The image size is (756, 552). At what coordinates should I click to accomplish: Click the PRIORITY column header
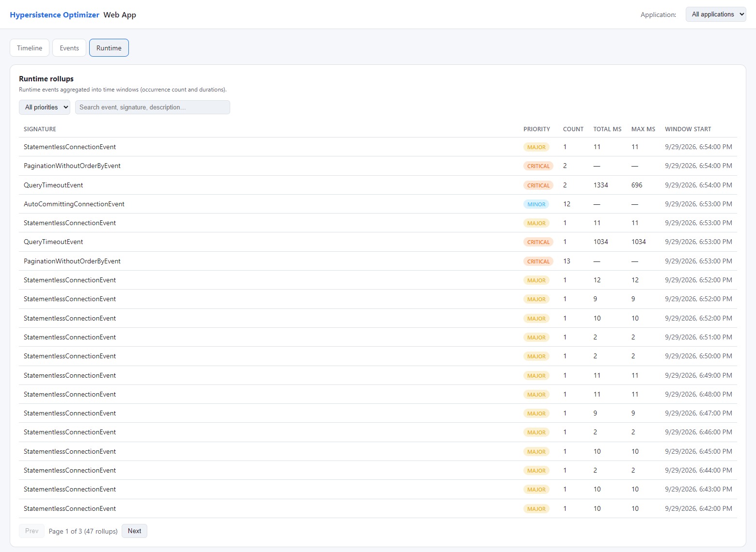(x=536, y=129)
